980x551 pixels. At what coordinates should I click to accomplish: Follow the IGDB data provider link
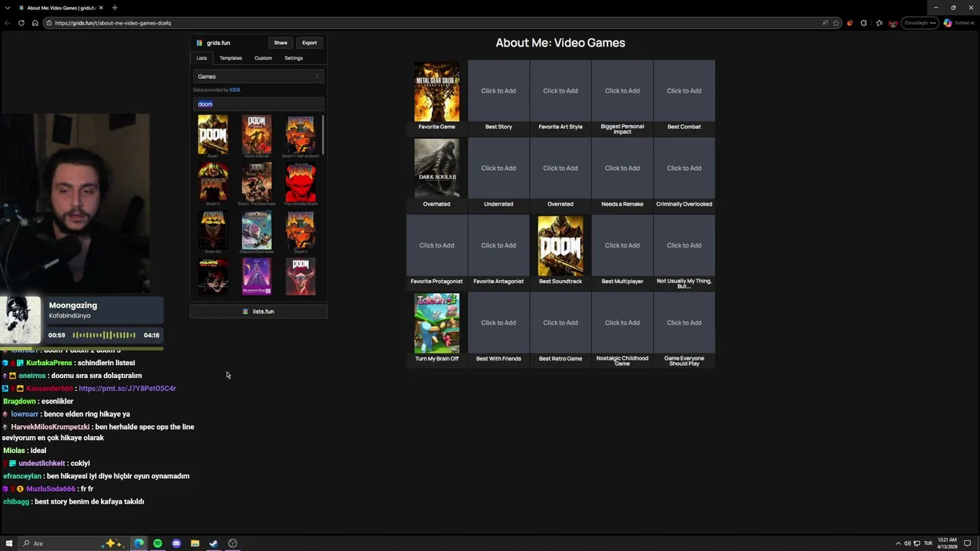point(235,90)
